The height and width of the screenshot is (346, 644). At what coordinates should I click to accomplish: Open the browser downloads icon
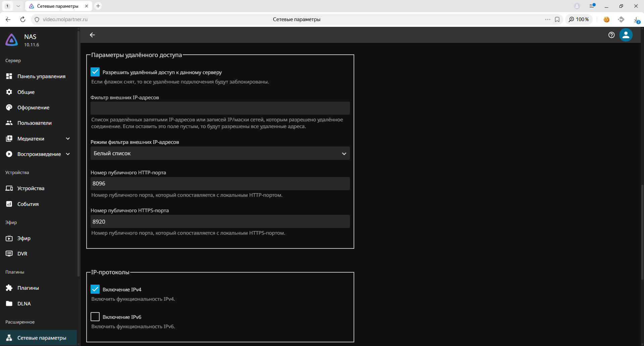point(636,19)
